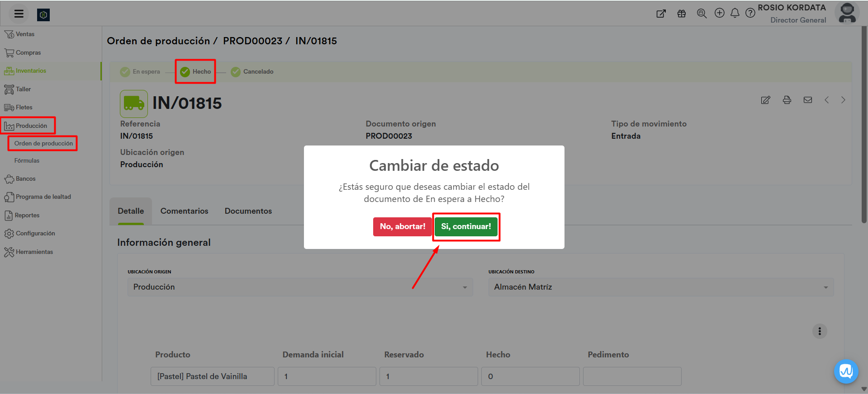The height and width of the screenshot is (394, 868).
Task: Open the chat widget bubble
Action: [x=845, y=371]
